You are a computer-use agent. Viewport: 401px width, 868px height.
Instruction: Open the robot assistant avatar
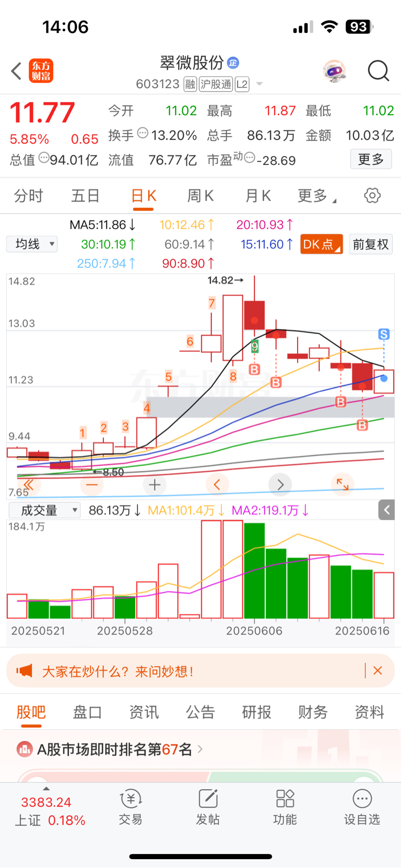click(335, 71)
